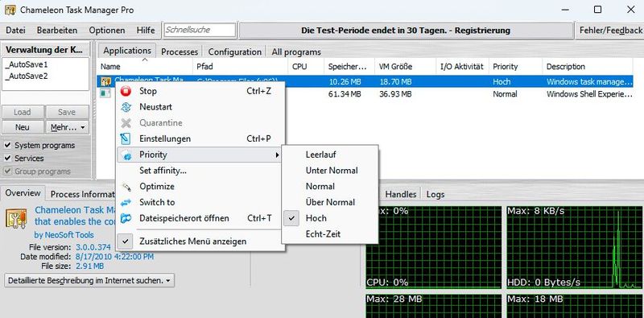Click the large application icon in Overview
This screenshot has height=318, width=644.
(16, 218)
